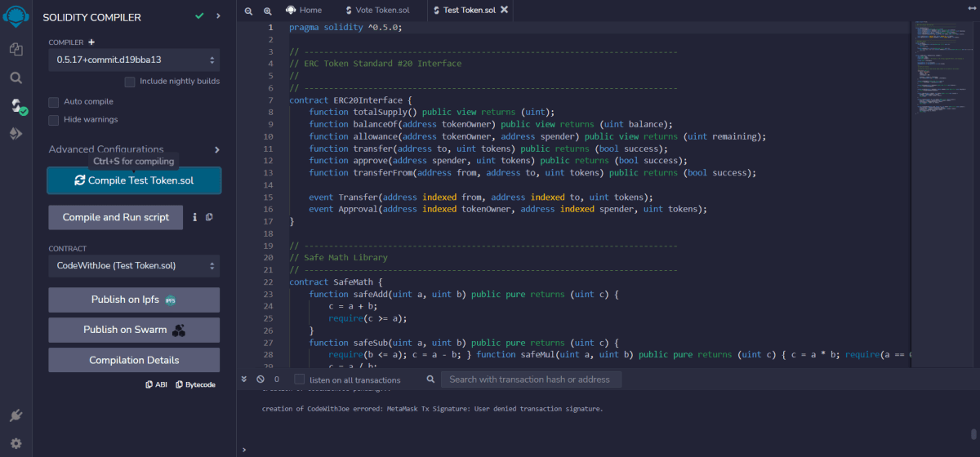Click green checkmark beside Solidity Compiler title

coord(199,16)
